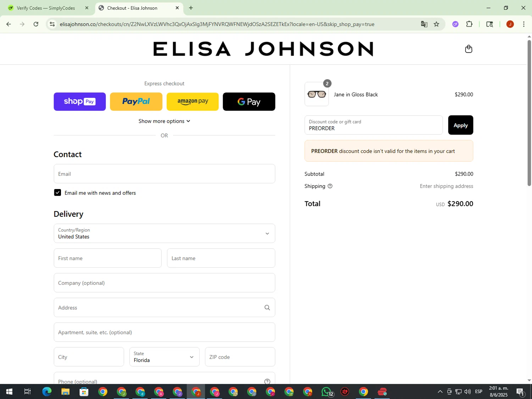Click the Jane in Gloss Black product name

[356, 95]
